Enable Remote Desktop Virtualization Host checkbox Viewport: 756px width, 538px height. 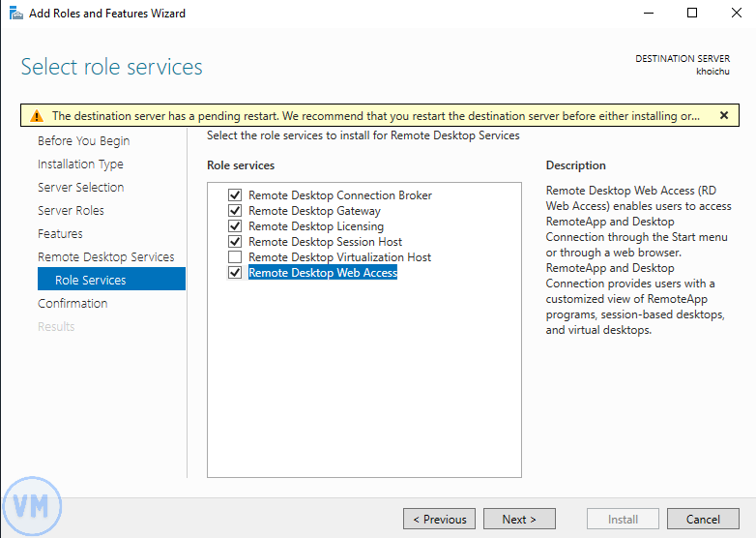(x=235, y=257)
